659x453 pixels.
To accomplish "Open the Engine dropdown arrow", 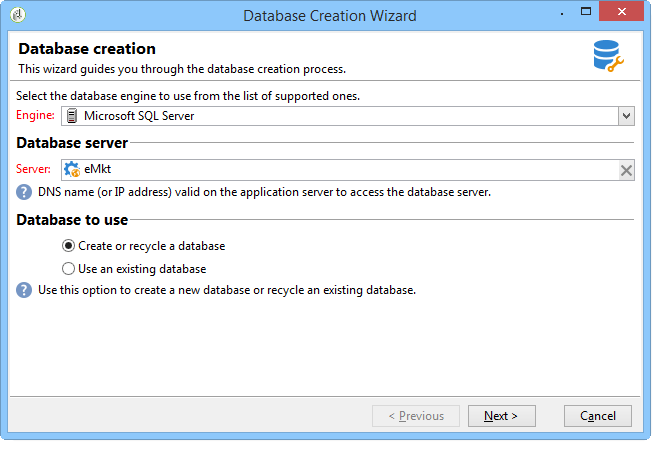I will pyautogui.click(x=626, y=116).
